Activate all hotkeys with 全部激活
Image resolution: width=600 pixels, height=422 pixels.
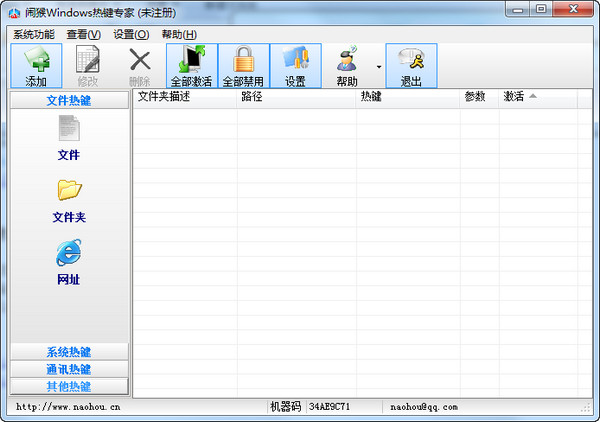click(192, 65)
